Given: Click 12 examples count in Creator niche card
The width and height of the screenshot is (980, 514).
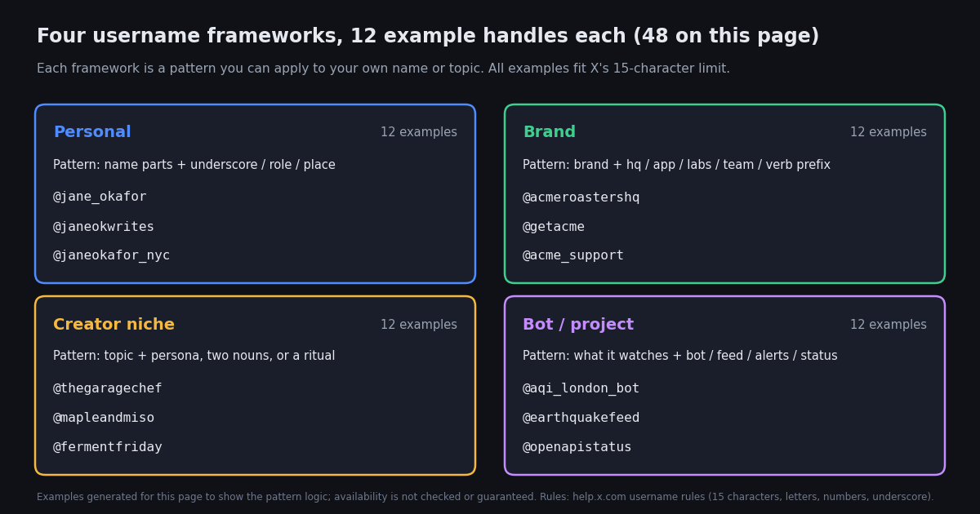Looking at the screenshot, I should pyautogui.click(x=419, y=325).
